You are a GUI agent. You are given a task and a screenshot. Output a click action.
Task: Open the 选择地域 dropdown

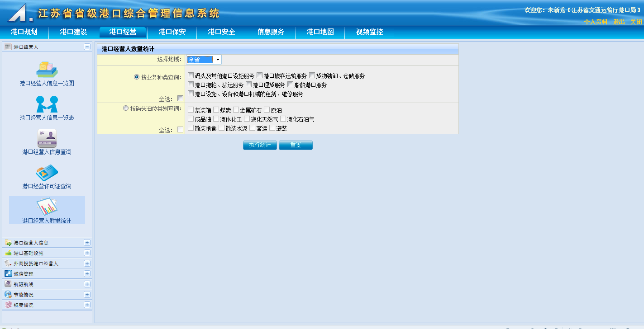[x=218, y=60]
